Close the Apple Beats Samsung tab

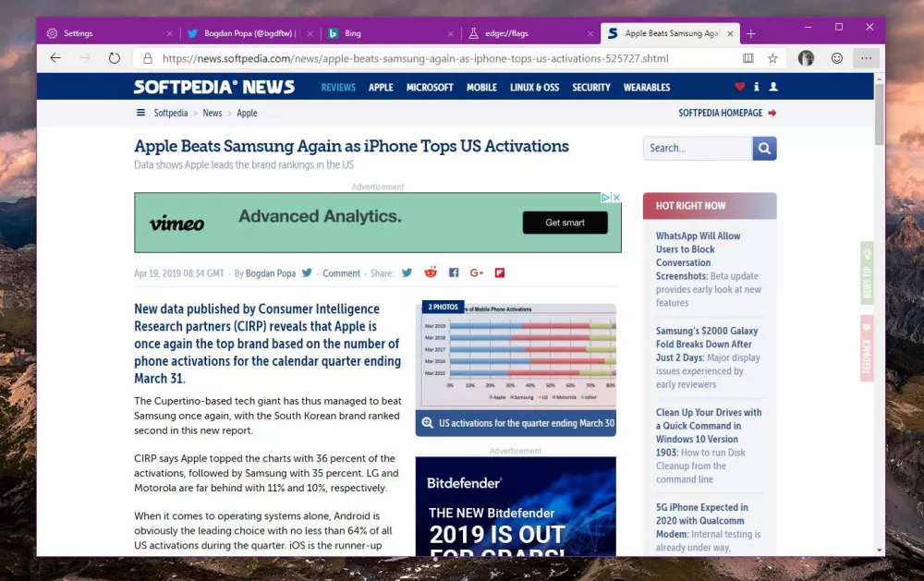(x=730, y=33)
